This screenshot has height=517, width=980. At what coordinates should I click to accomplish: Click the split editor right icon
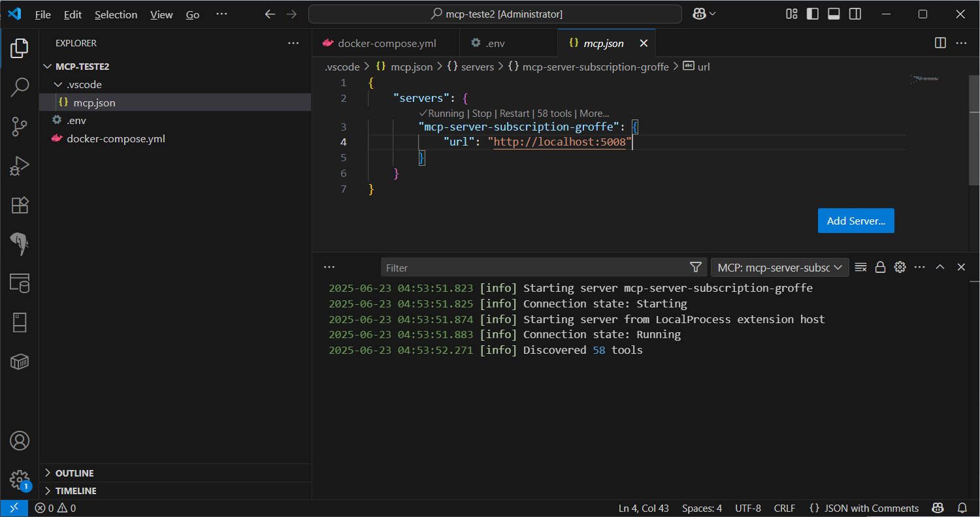point(940,43)
